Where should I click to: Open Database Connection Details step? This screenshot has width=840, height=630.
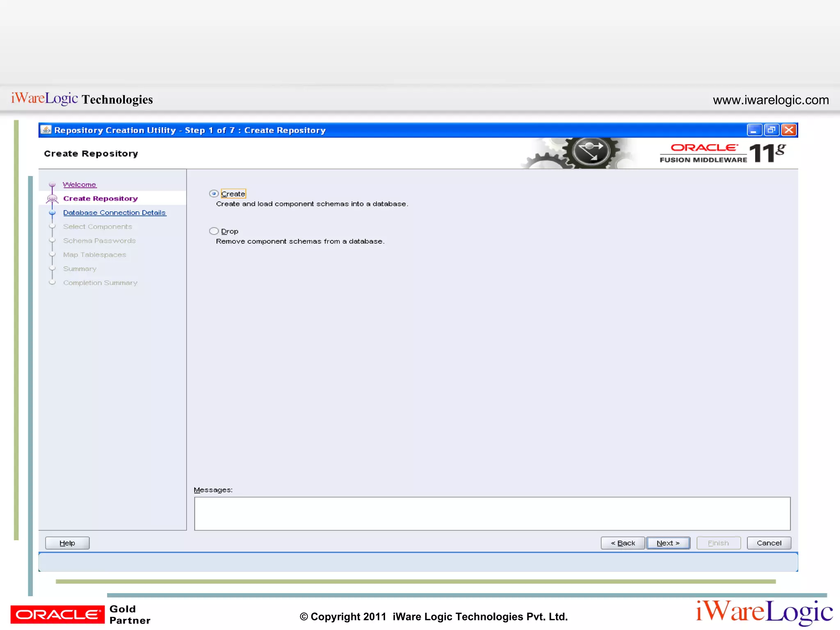point(114,212)
